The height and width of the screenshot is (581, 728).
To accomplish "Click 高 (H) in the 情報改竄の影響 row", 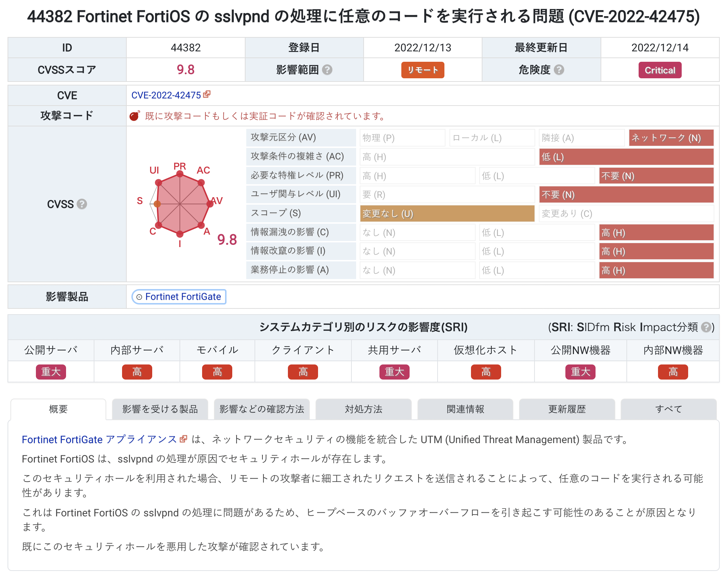I will 656,251.
